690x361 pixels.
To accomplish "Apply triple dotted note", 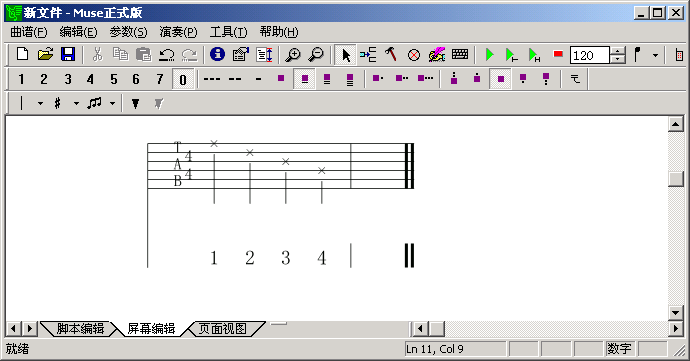I will pos(425,79).
